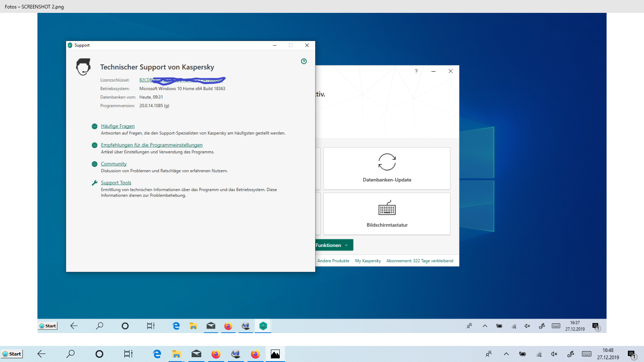This screenshot has width=644, height=362.
Task: Click the circular arrows Datenbanken-Update icon
Action: coord(387,162)
